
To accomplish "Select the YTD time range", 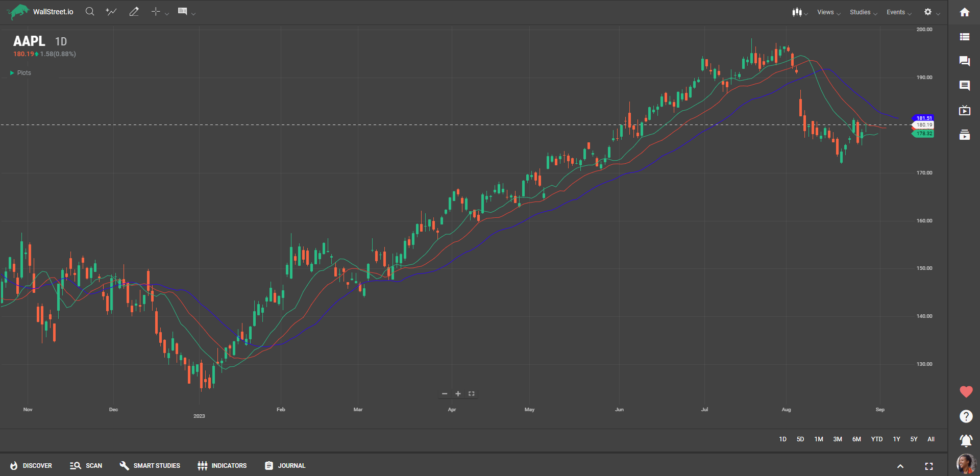I will [x=876, y=439].
